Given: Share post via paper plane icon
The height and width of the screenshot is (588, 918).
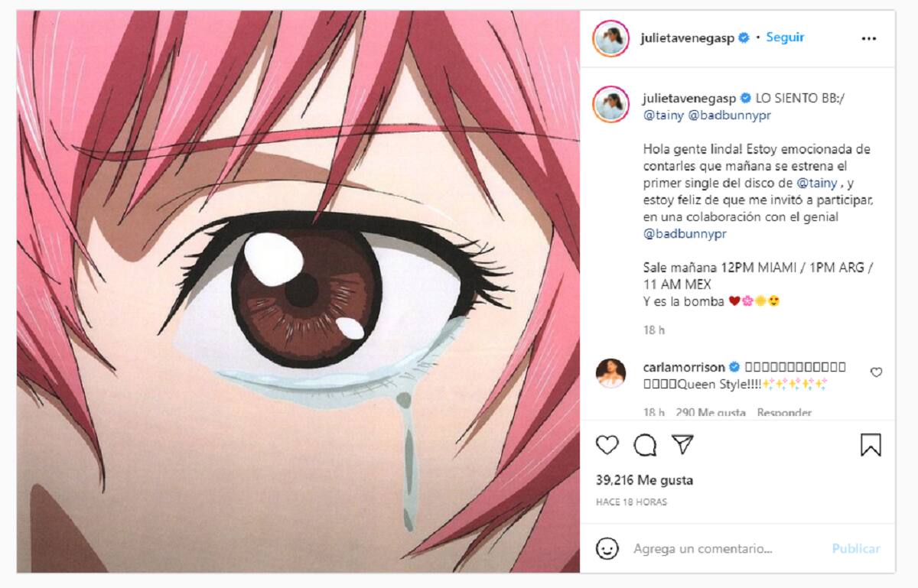Looking at the screenshot, I should pos(682,444).
